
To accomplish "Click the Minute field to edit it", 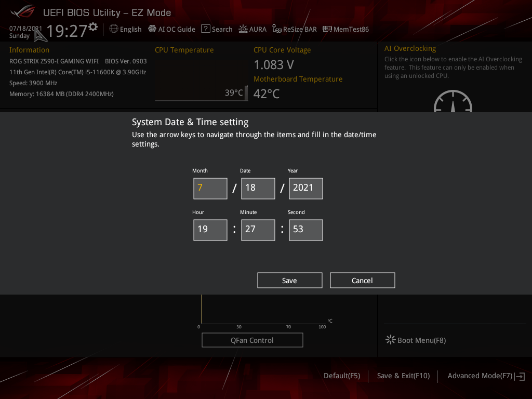I will (258, 230).
